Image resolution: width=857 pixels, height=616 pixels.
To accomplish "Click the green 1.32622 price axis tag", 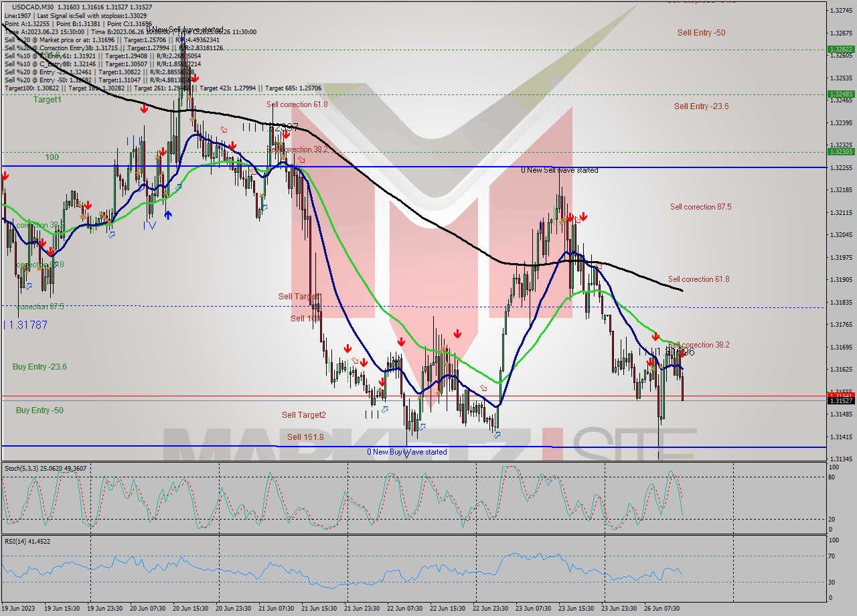I will pyautogui.click(x=840, y=50).
